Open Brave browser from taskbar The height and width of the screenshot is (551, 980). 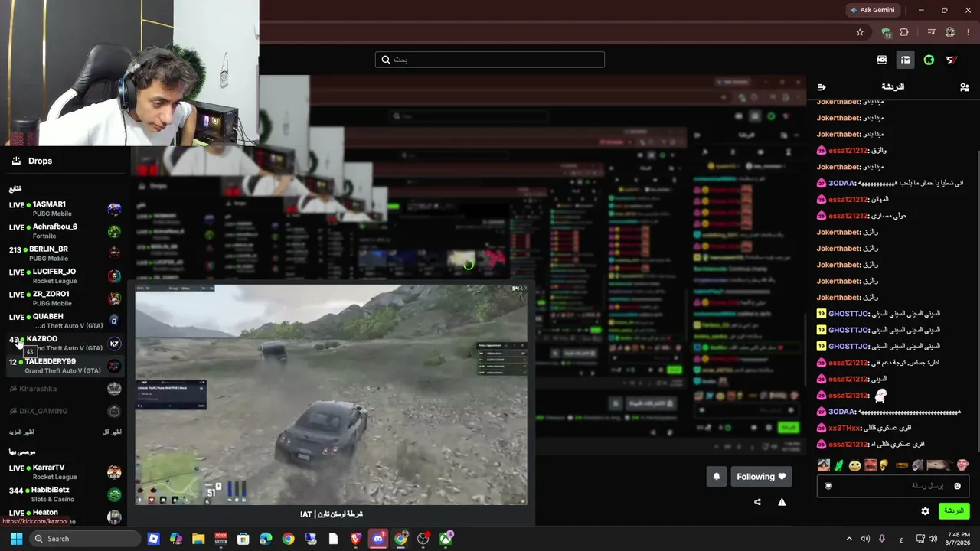pos(356,539)
